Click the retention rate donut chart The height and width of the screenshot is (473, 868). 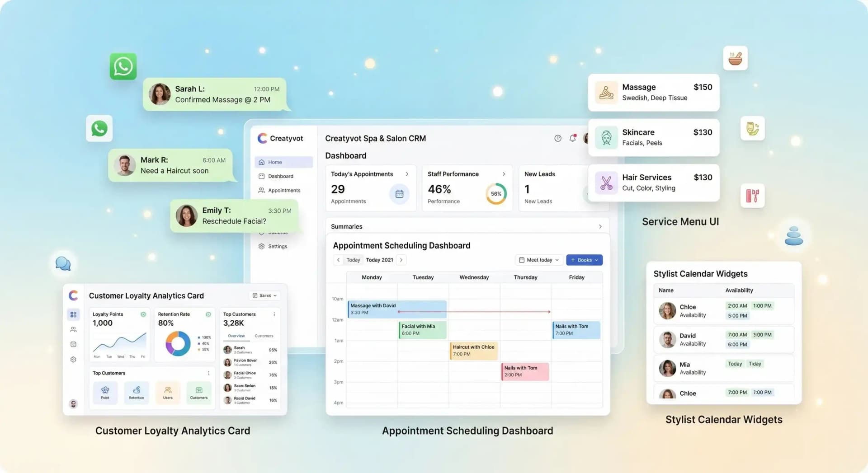pos(178,344)
